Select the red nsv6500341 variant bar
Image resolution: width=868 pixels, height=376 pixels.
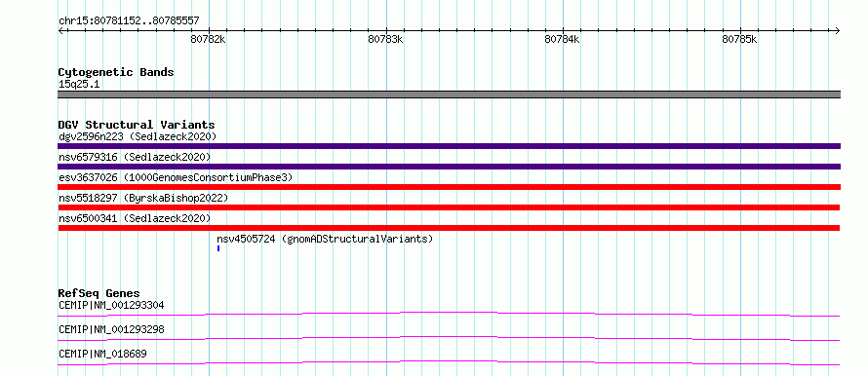[x=449, y=228]
